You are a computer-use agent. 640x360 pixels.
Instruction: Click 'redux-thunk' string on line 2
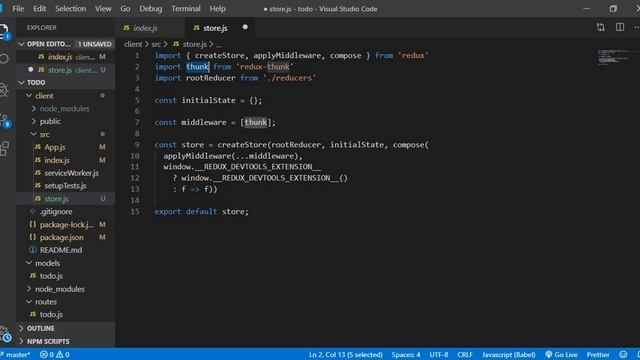pos(264,67)
